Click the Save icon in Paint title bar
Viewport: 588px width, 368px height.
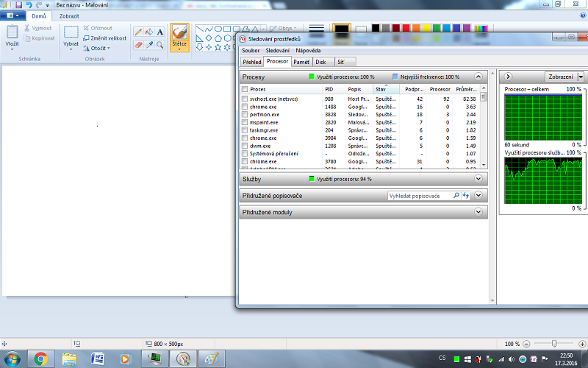pos(18,5)
